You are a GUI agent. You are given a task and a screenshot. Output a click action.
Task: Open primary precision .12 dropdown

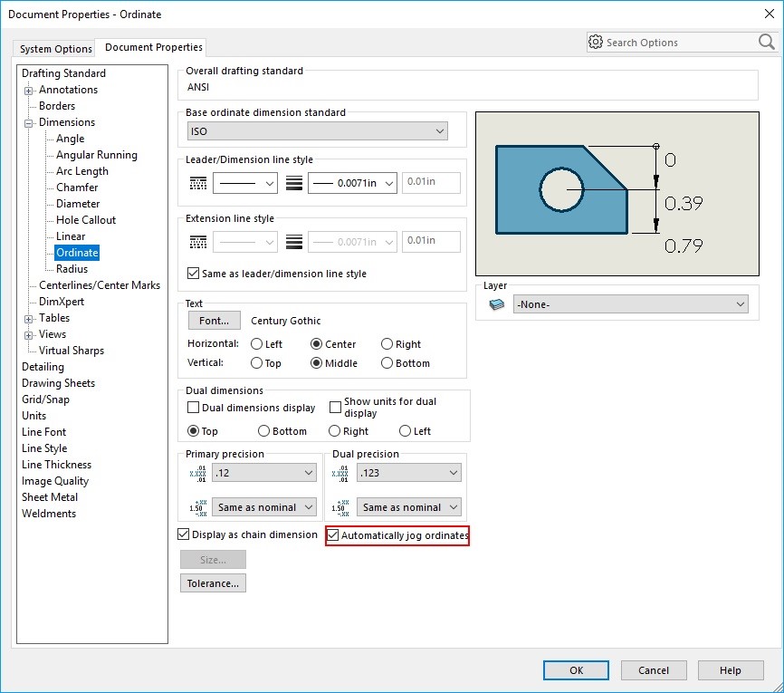[x=264, y=473]
